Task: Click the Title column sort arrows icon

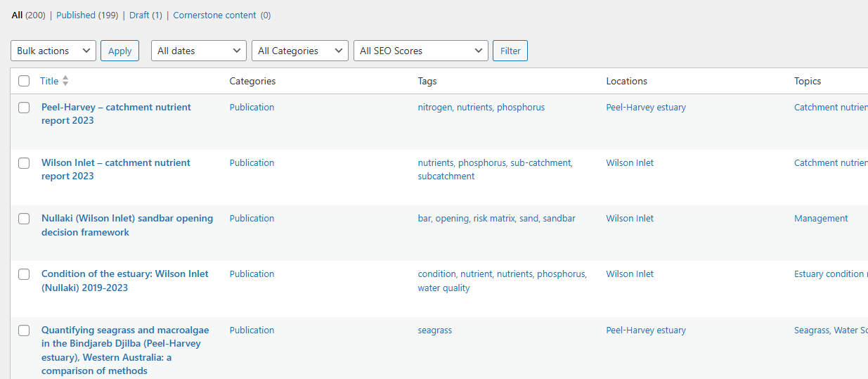Action: [65, 81]
